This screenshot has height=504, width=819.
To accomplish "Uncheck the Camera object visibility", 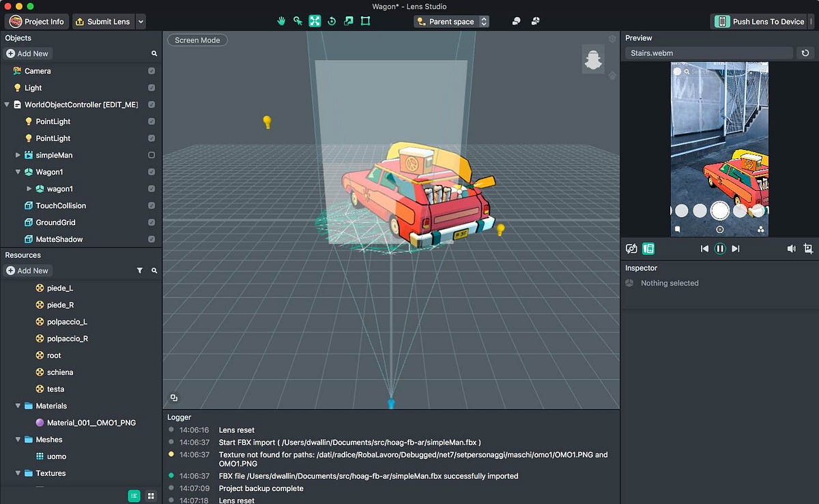I will click(x=152, y=71).
